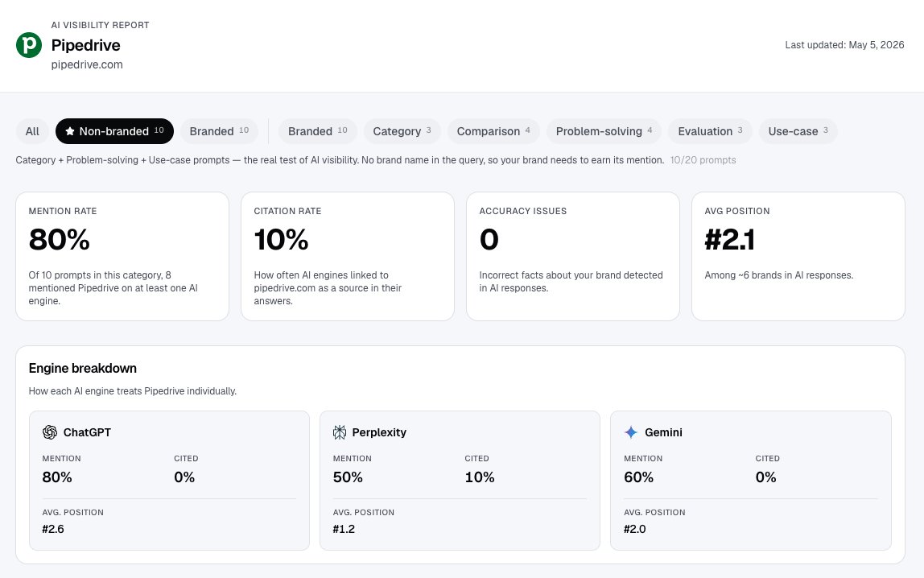Filter by Problem-solving prompts

point(604,131)
